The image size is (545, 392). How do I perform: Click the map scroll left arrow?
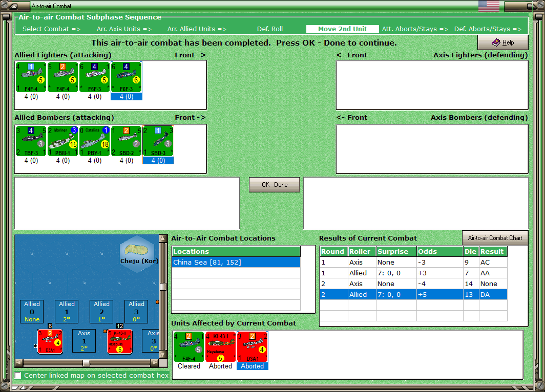tap(19, 363)
